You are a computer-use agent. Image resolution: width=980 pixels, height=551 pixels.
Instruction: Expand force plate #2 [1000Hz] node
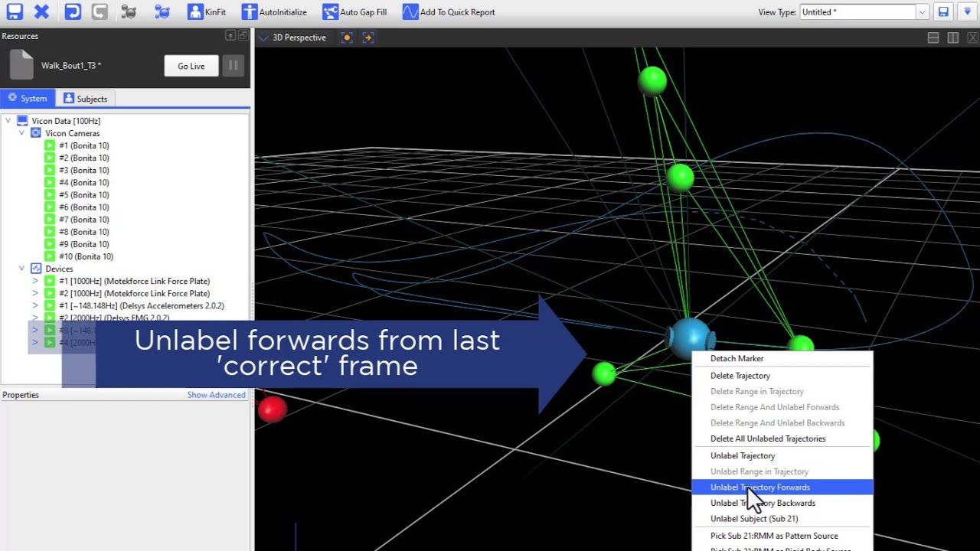[x=34, y=293]
